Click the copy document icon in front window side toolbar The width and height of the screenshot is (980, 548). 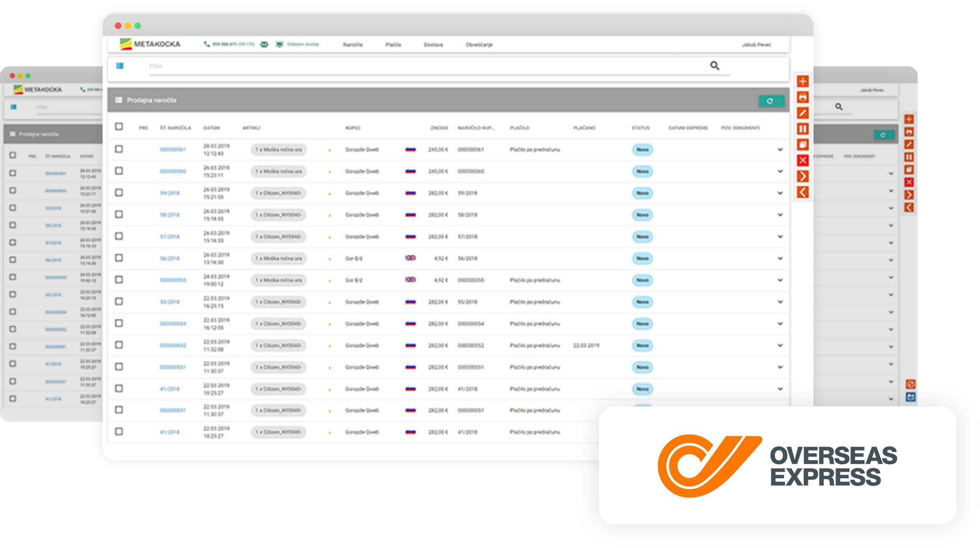click(x=802, y=145)
